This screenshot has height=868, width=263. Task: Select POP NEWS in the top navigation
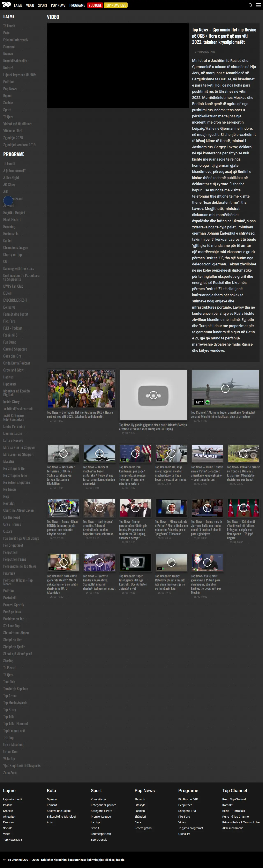tap(58, 5)
